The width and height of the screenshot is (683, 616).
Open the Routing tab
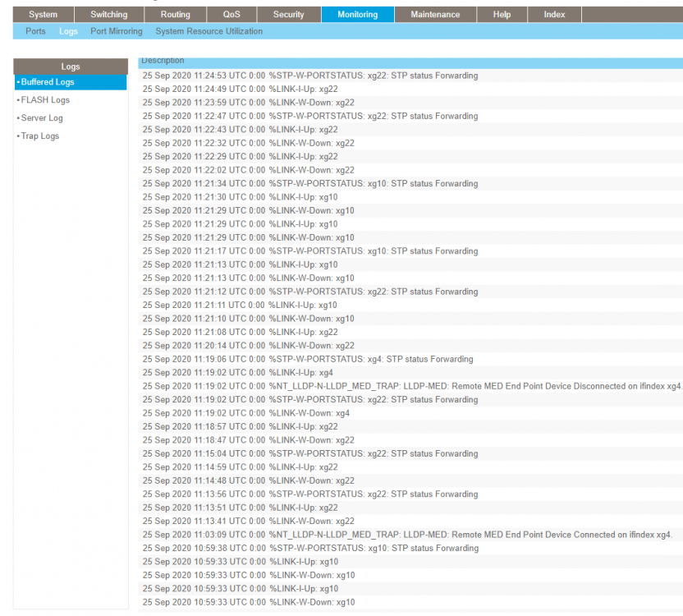tap(175, 15)
